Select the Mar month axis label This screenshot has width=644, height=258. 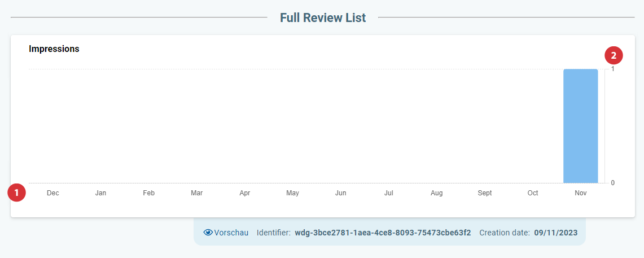(197, 193)
